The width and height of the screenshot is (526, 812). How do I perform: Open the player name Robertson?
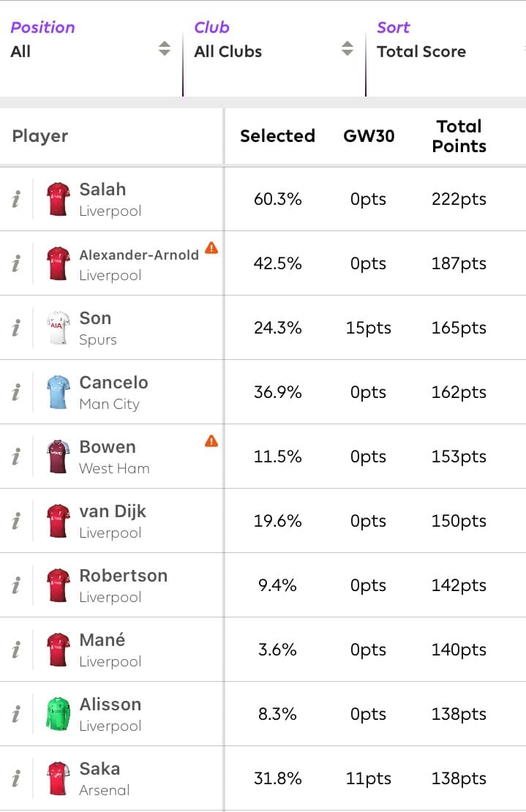point(123,576)
